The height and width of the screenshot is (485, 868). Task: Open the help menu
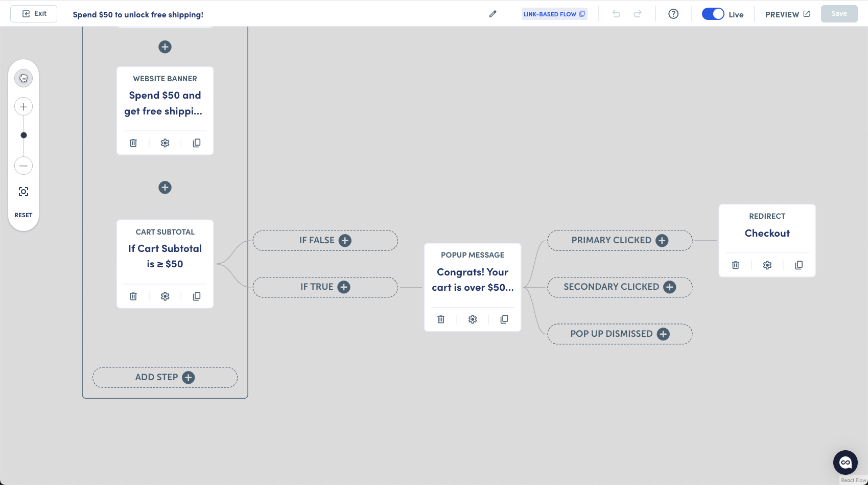(673, 14)
